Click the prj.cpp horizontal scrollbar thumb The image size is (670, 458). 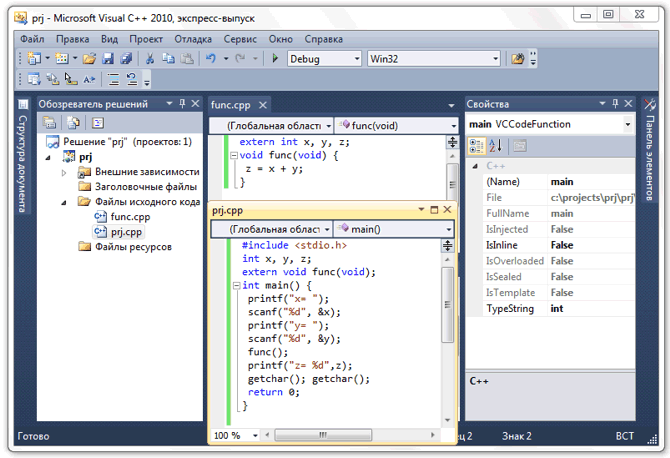click(323, 435)
